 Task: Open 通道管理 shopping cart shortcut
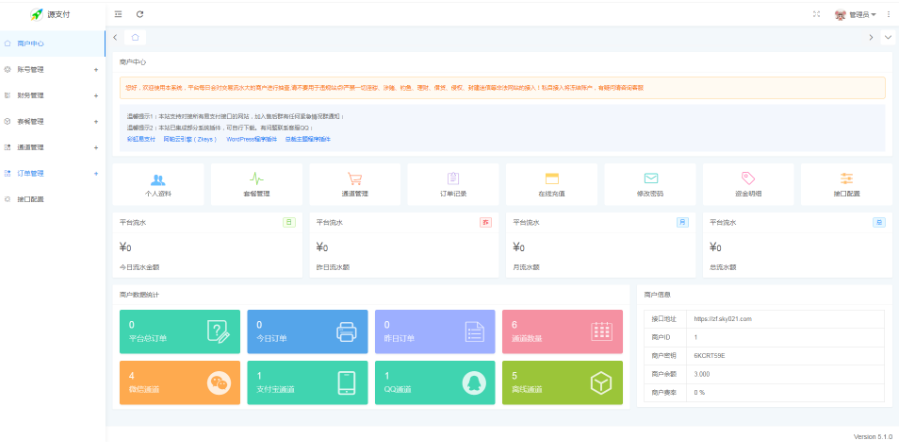[x=354, y=180]
